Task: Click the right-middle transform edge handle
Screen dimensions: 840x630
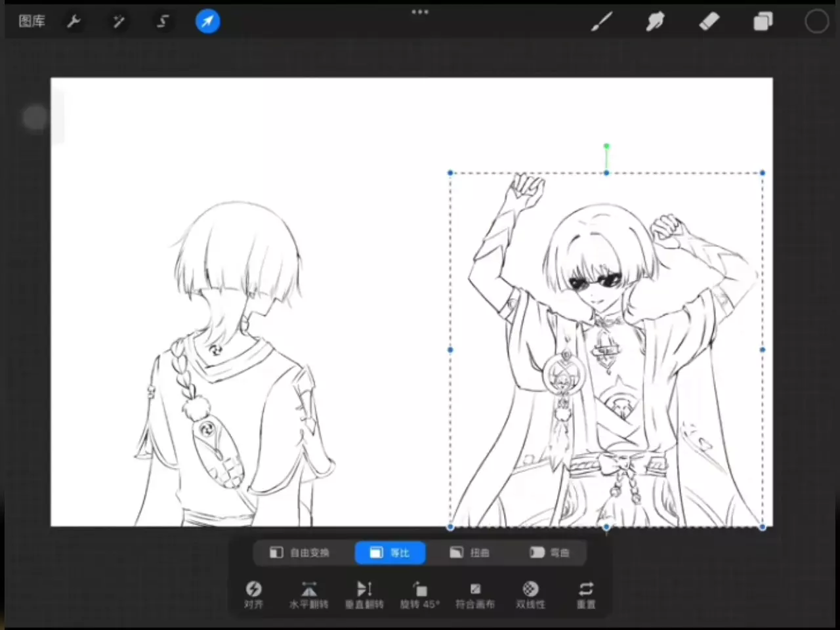Action: point(763,350)
